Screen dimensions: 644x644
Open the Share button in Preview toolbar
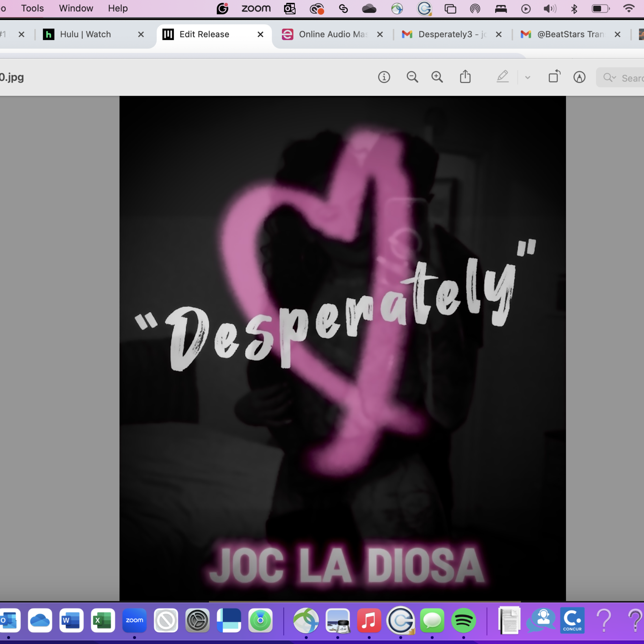click(x=465, y=77)
